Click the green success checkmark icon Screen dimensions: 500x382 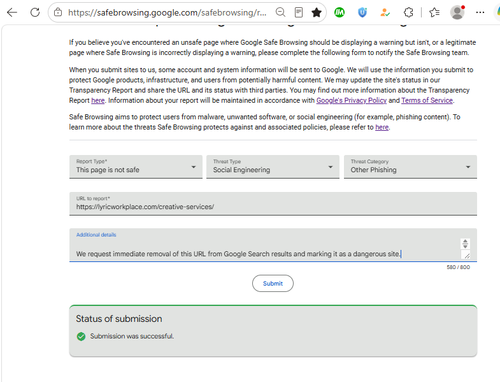pyautogui.click(x=81, y=336)
